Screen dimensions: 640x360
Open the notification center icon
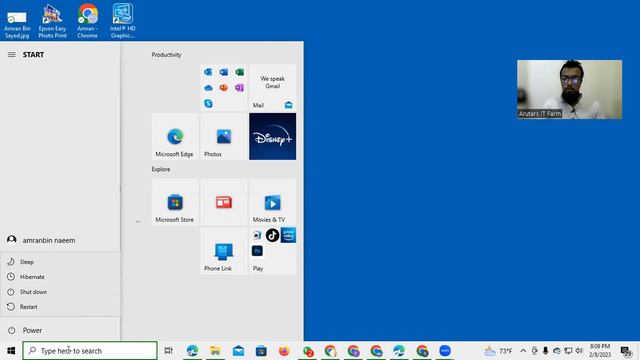pyautogui.click(x=626, y=351)
